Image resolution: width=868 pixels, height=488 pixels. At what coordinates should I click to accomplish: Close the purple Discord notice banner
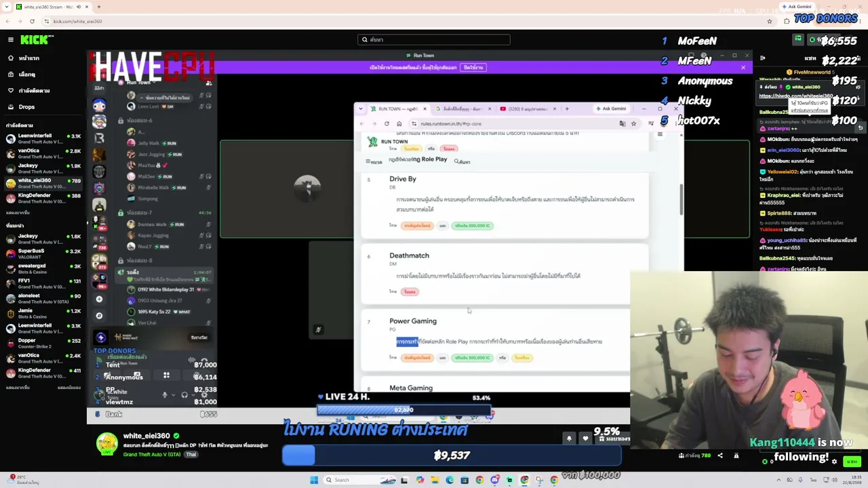click(743, 68)
